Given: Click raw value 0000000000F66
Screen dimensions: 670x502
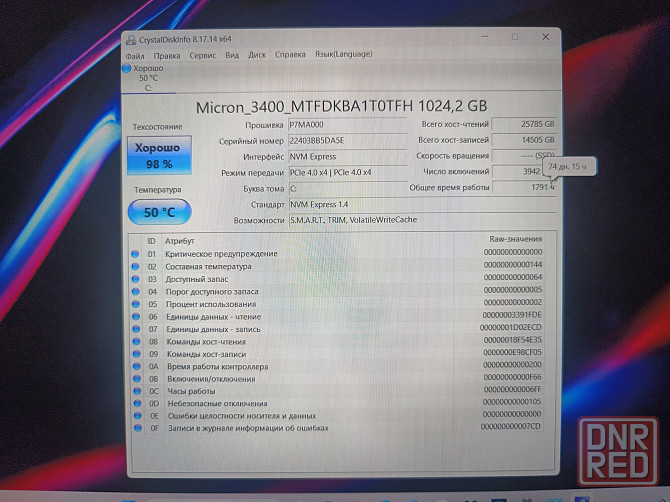Looking at the screenshot, I should pyautogui.click(x=512, y=377).
